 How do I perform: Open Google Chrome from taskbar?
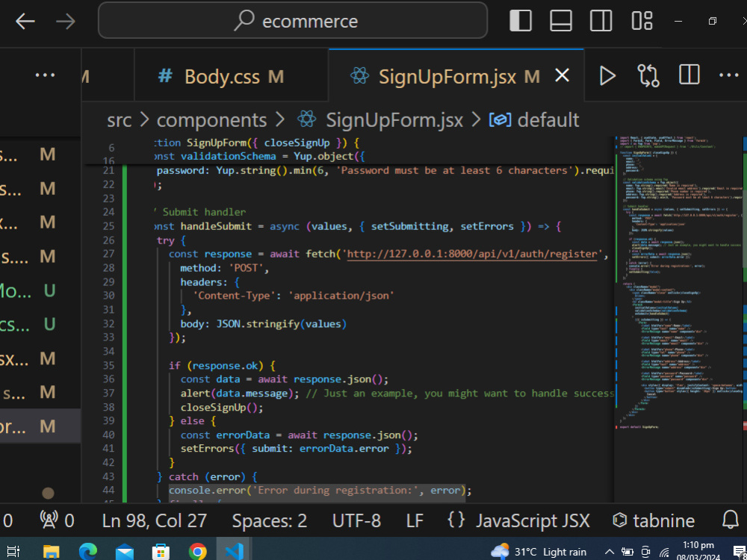pyautogui.click(x=198, y=552)
